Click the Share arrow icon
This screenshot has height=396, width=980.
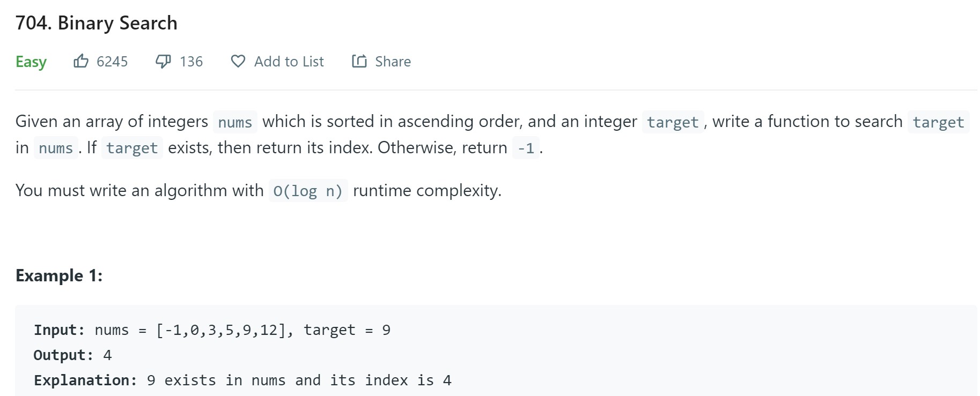[359, 61]
